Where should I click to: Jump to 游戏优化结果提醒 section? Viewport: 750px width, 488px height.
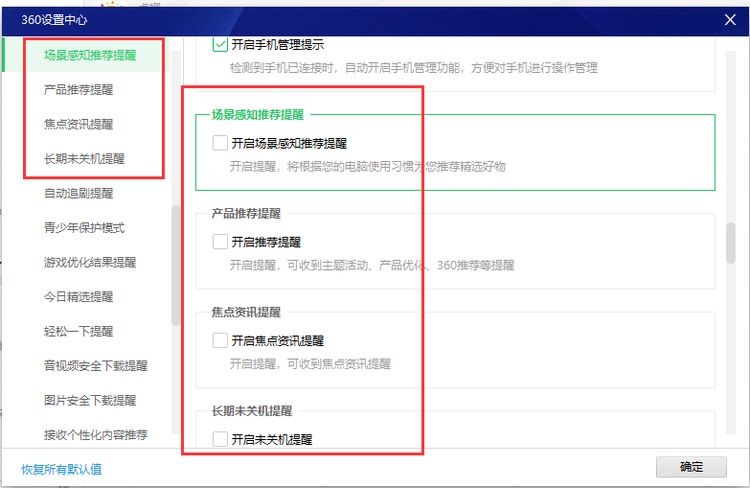[90, 262]
